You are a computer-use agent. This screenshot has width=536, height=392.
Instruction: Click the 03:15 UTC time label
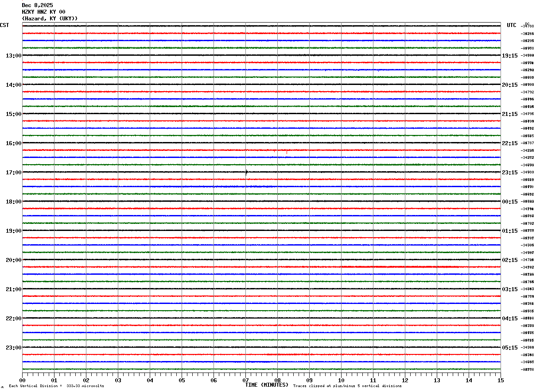509,289
